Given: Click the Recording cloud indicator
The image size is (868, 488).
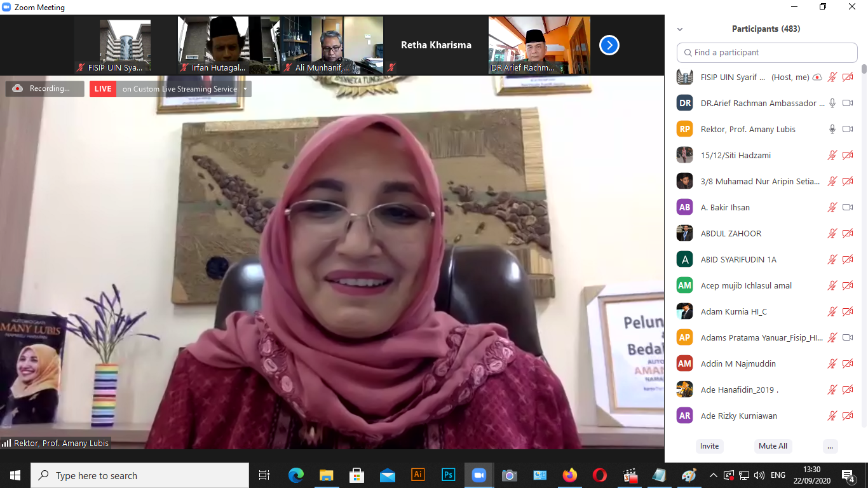Looking at the screenshot, I should tap(44, 89).
